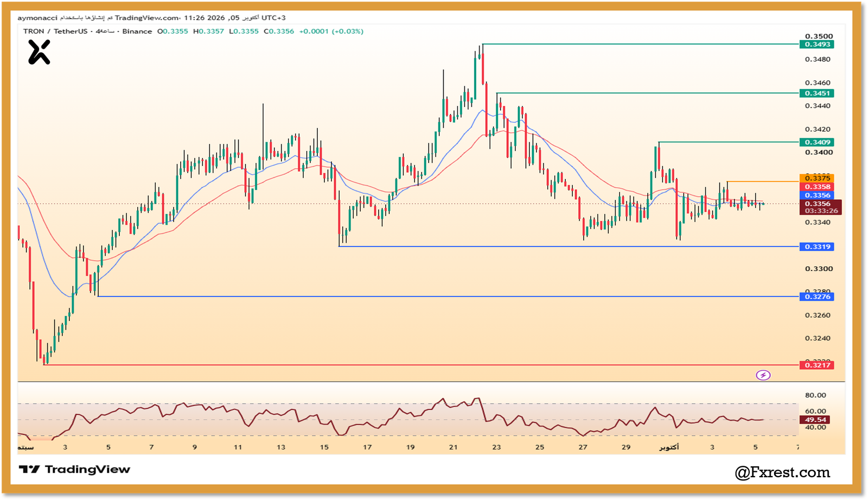Click the change value +0.0001 (+0.03%)
This screenshot has height=500, width=868.
click(x=331, y=31)
